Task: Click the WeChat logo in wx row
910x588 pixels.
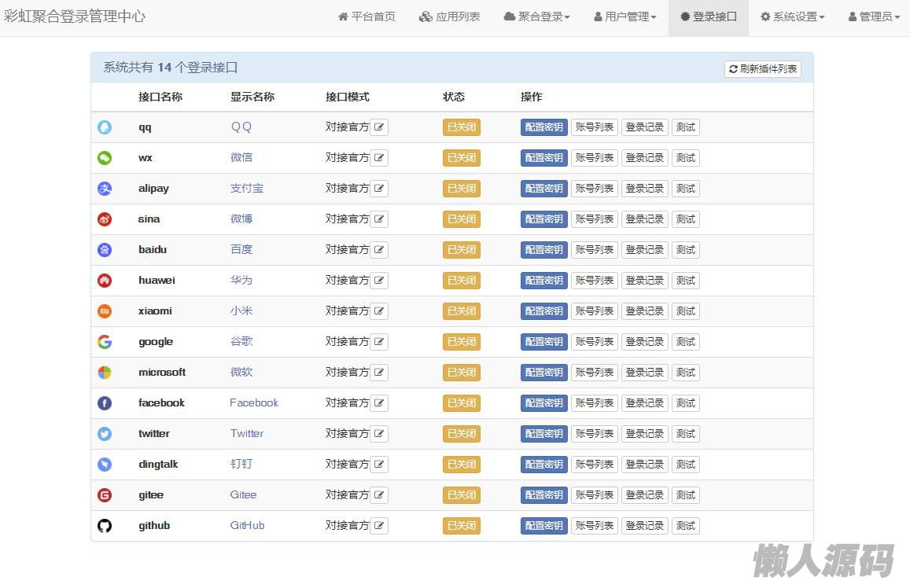Action: point(105,158)
